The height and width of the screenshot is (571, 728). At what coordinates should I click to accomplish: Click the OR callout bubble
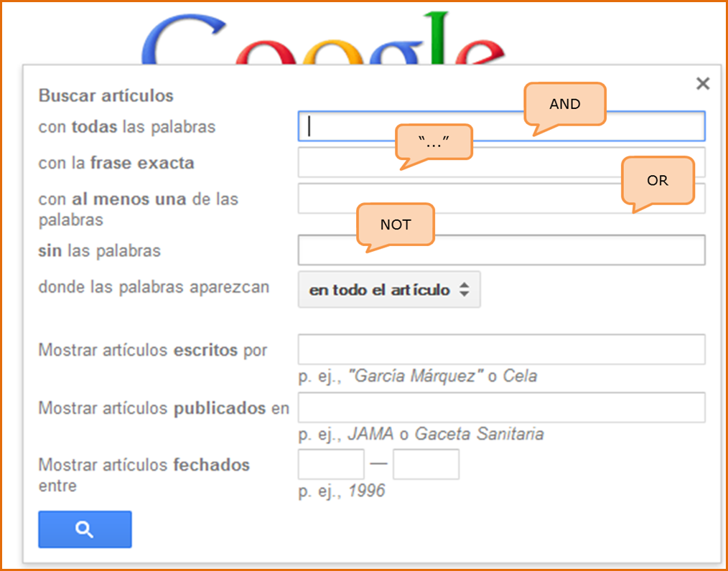pyautogui.click(x=658, y=180)
